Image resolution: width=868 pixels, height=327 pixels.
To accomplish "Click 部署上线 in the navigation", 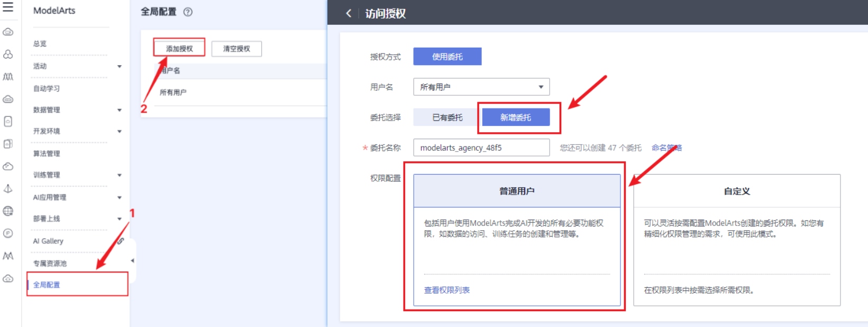I will pyautogui.click(x=47, y=219).
